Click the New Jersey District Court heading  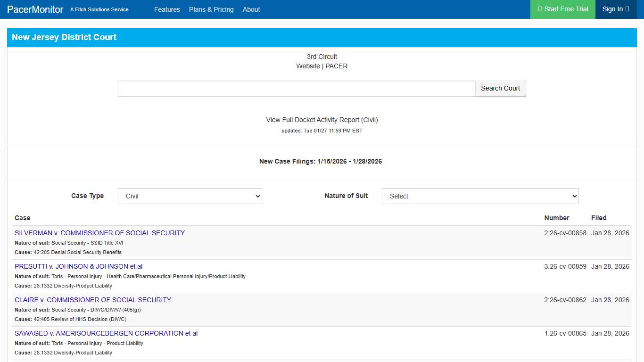[x=64, y=37]
